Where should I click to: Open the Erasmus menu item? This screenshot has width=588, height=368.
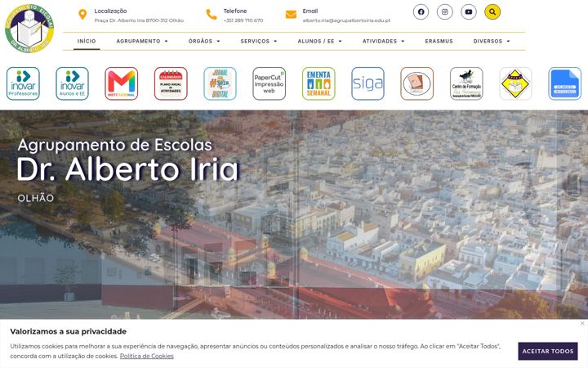coord(439,41)
